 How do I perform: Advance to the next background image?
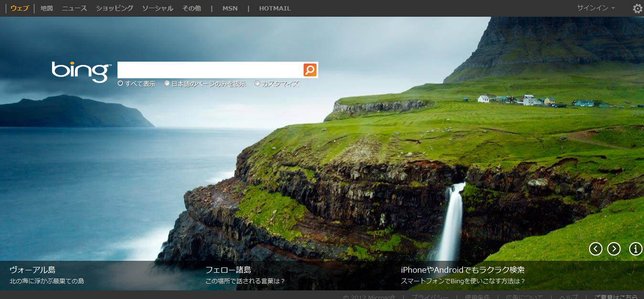pos(613,249)
